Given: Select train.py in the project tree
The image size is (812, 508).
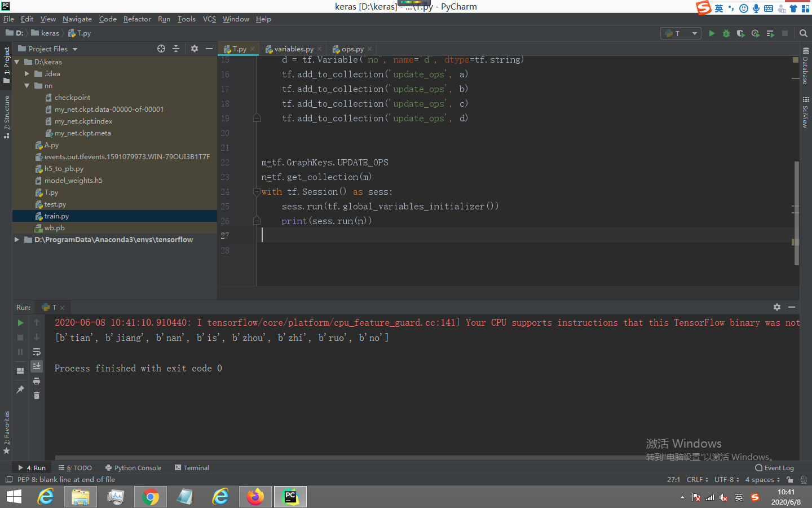Looking at the screenshot, I should [x=54, y=216].
